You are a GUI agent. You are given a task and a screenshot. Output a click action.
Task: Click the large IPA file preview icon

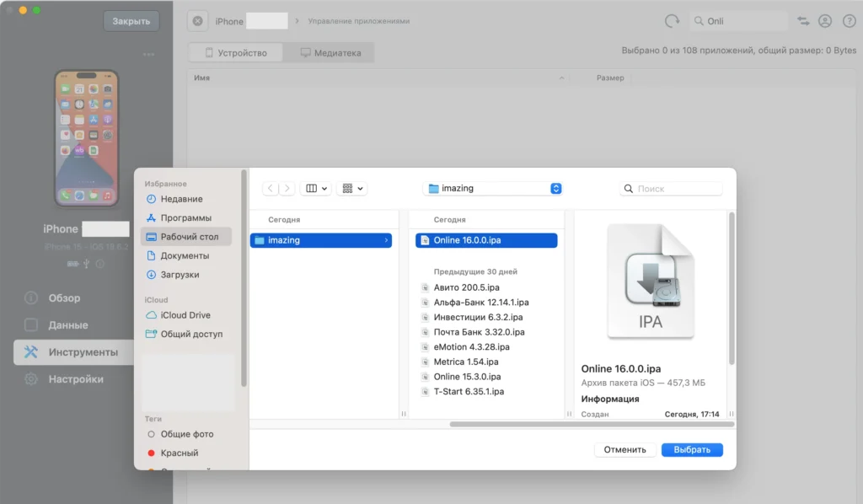point(651,281)
